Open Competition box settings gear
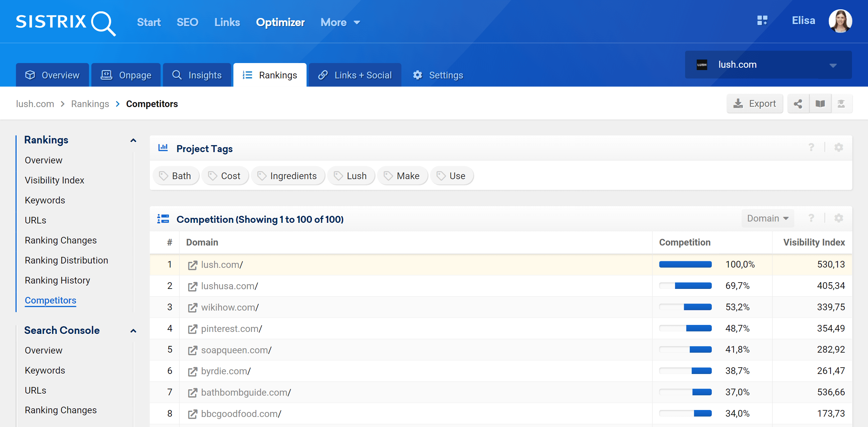This screenshot has width=868, height=427. 838,218
